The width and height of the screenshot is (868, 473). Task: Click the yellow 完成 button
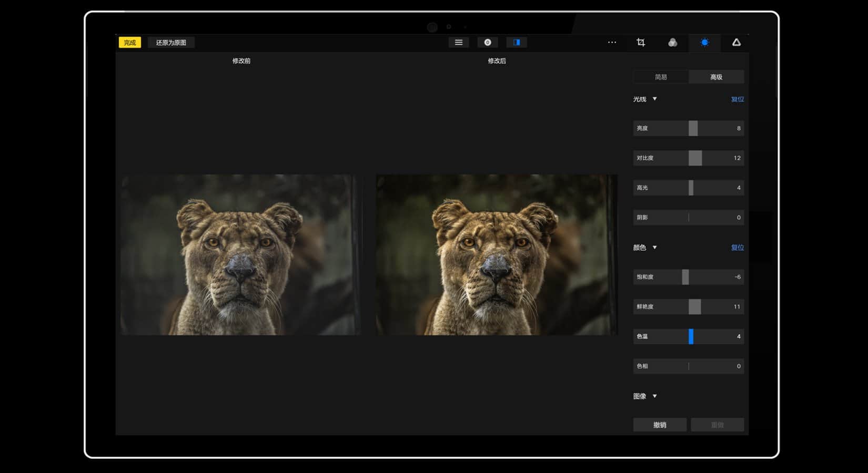click(x=130, y=43)
